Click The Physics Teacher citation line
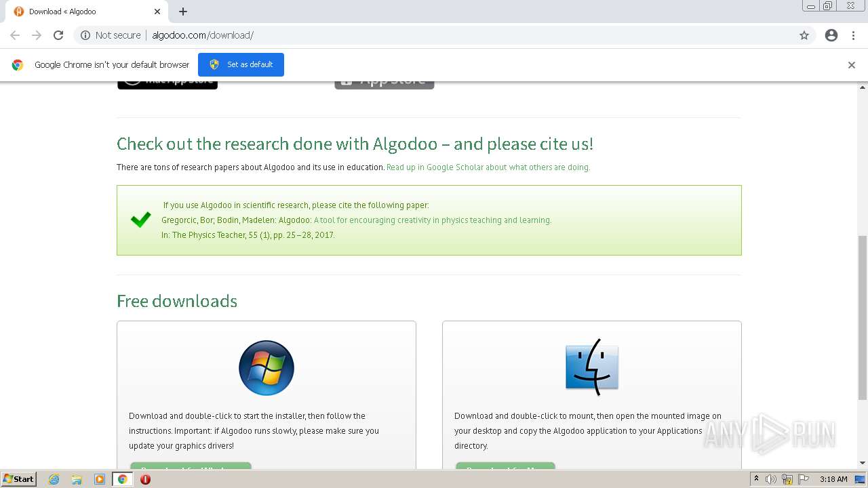Image resolution: width=868 pixels, height=488 pixels. [x=248, y=235]
